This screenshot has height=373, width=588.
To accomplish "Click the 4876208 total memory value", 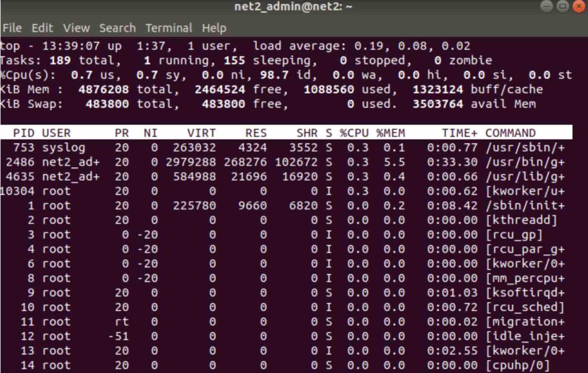I will pyautogui.click(x=104, y=90).
